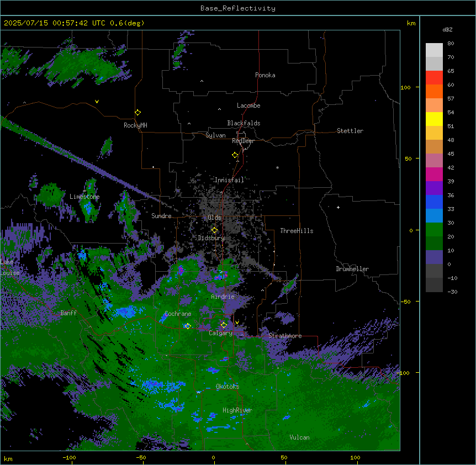Click the Didsbury label

211,238
